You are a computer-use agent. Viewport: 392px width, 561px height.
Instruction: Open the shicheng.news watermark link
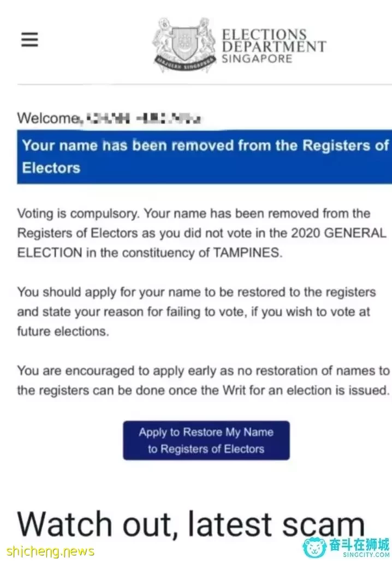click(50, 551)
